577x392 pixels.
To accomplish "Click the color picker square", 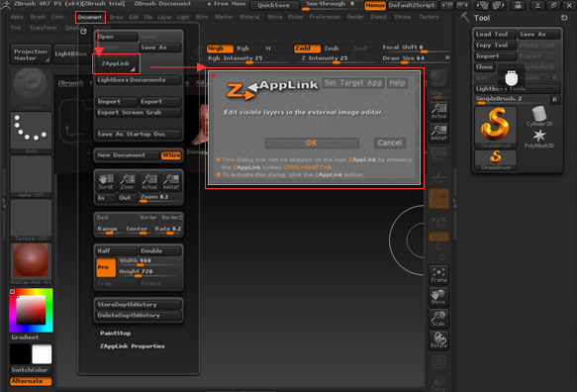I will pyautogui.click(x=31, y=310).
